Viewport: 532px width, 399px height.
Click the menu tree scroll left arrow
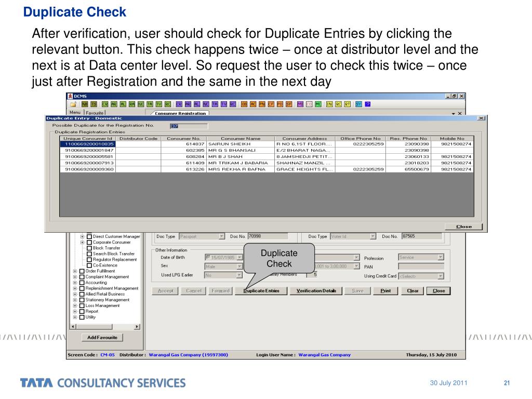point(73,327)
